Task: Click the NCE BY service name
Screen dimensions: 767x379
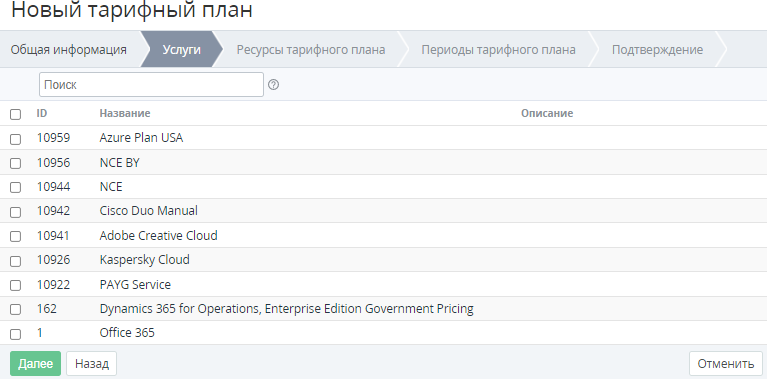Action: pyautogui.click(x=120, y=163)
